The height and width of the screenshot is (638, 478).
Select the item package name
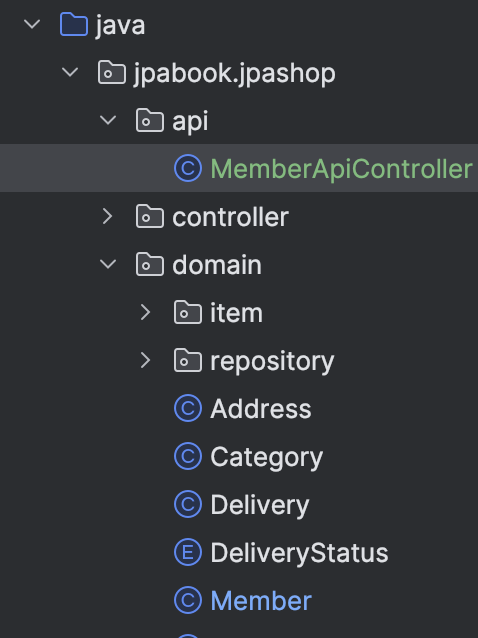236,313
